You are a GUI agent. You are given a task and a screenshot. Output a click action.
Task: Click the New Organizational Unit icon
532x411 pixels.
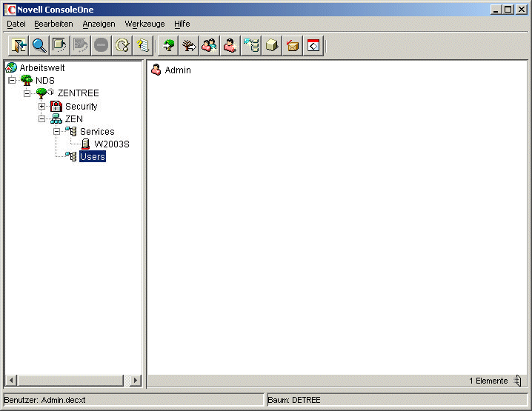pyautogui.click(x=251, y=45)
